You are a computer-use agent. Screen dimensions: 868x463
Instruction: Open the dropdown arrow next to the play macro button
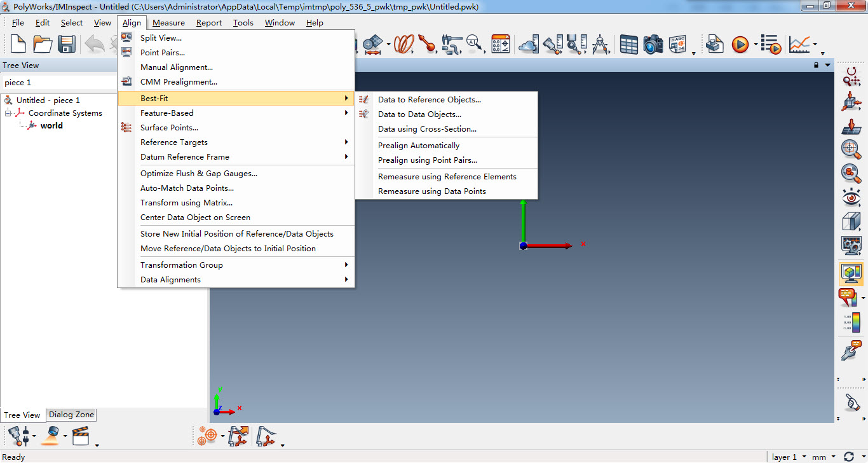point(755,45)
